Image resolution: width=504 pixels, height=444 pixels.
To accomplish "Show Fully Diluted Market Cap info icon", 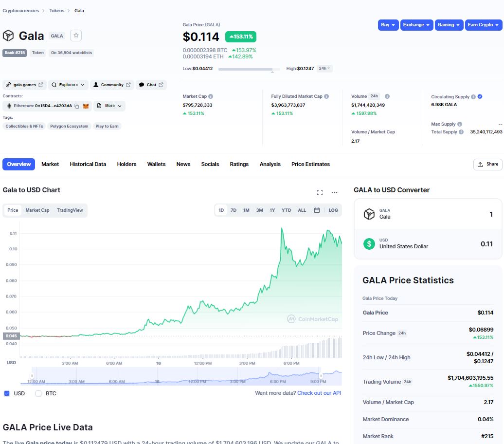I will 326,96.
